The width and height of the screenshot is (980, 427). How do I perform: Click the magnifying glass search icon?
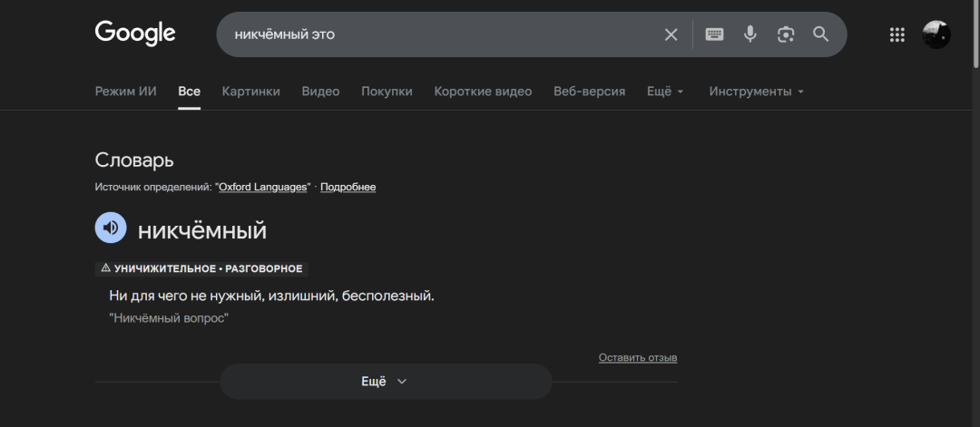coord(821,34)
